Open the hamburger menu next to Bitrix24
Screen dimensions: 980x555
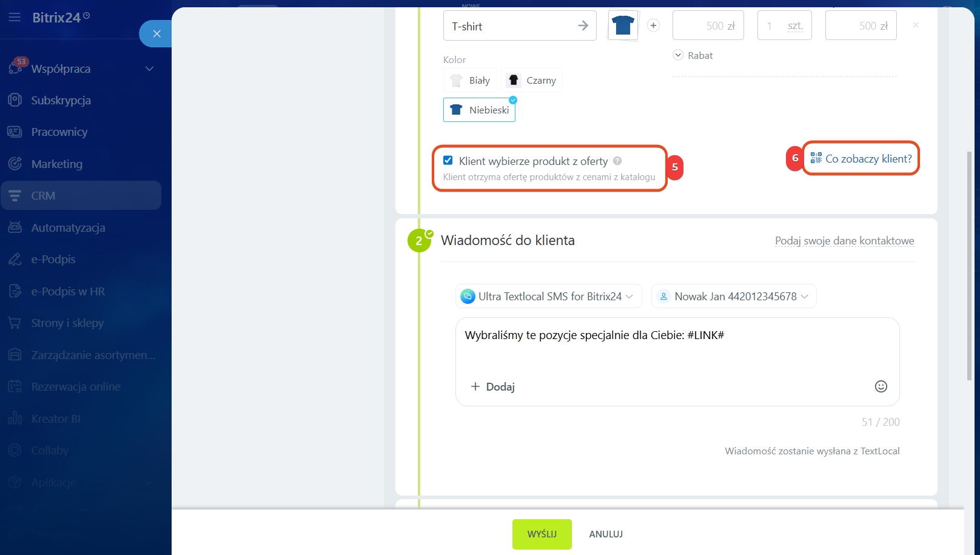(15, 18)
